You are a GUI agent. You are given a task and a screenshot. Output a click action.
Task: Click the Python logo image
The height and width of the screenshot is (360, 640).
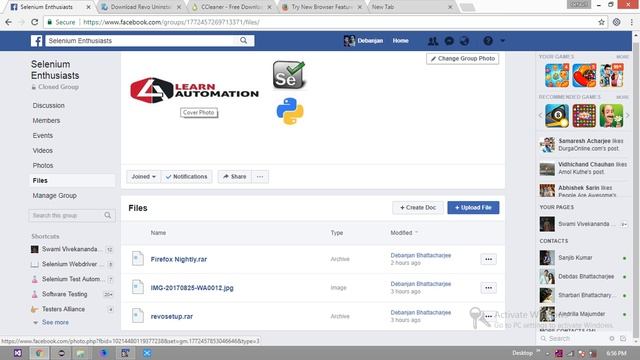(x=290, y=111)
